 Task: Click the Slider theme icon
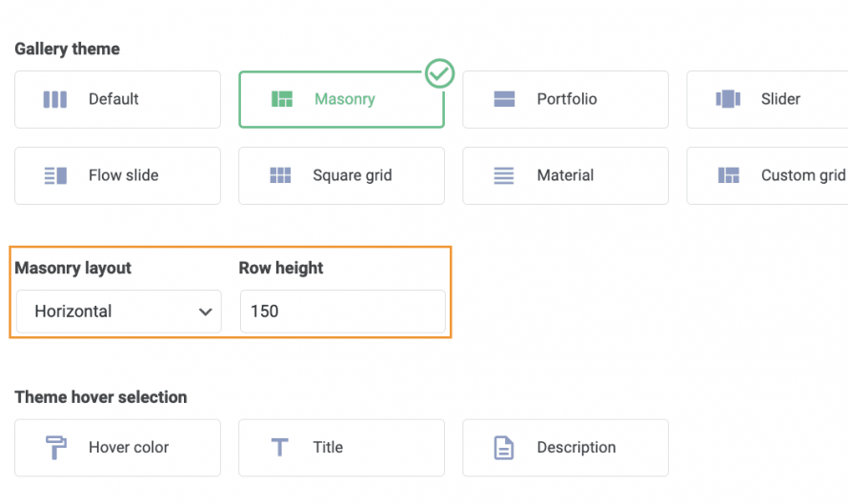728,99
